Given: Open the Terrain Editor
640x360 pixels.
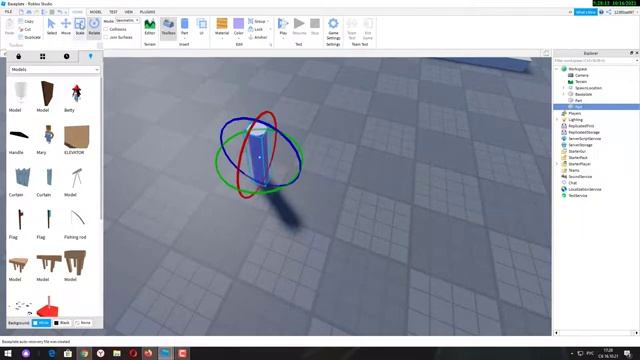Looking at the screenshot, I should pyautogui.click(x=150, y=27).
